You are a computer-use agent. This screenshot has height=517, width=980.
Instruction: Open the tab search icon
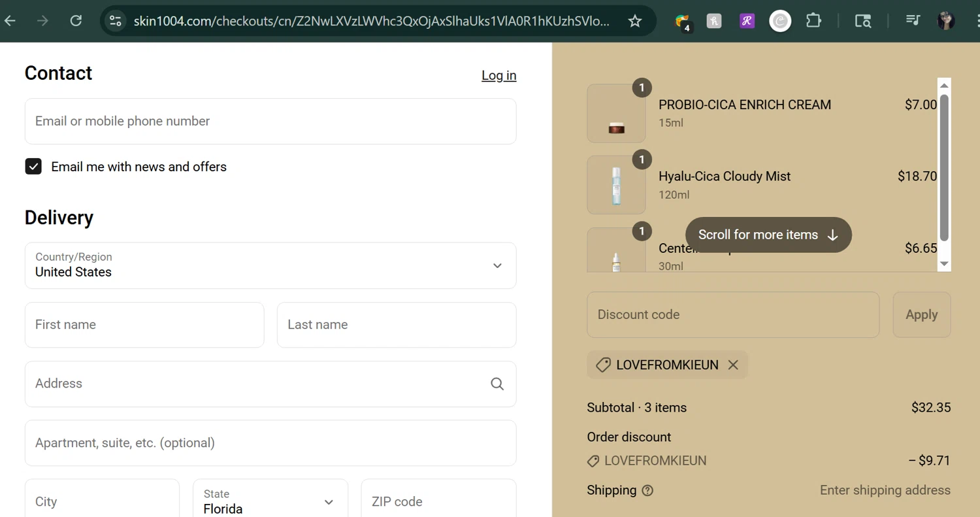pyautogui.click(x=863, y=21)
